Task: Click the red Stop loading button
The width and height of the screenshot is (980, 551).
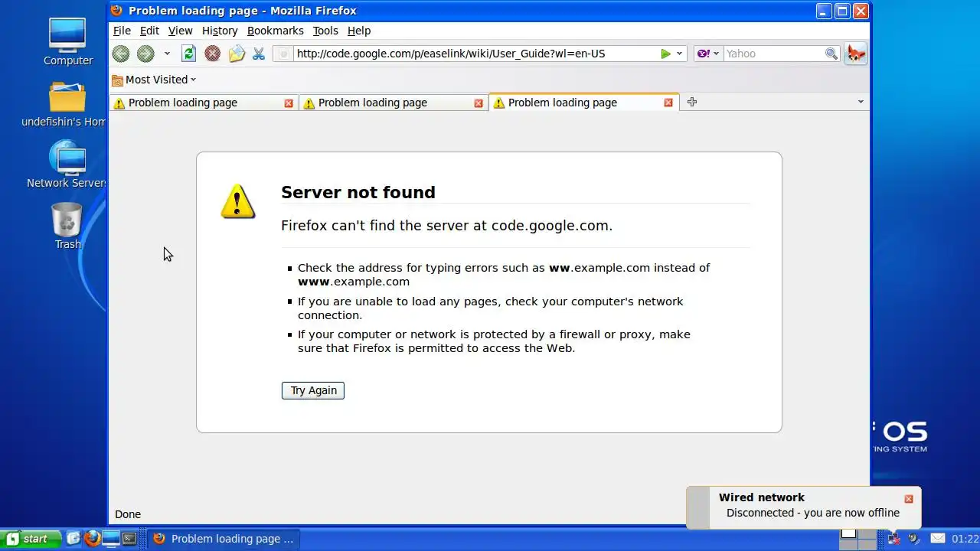Action: point(212,54)
